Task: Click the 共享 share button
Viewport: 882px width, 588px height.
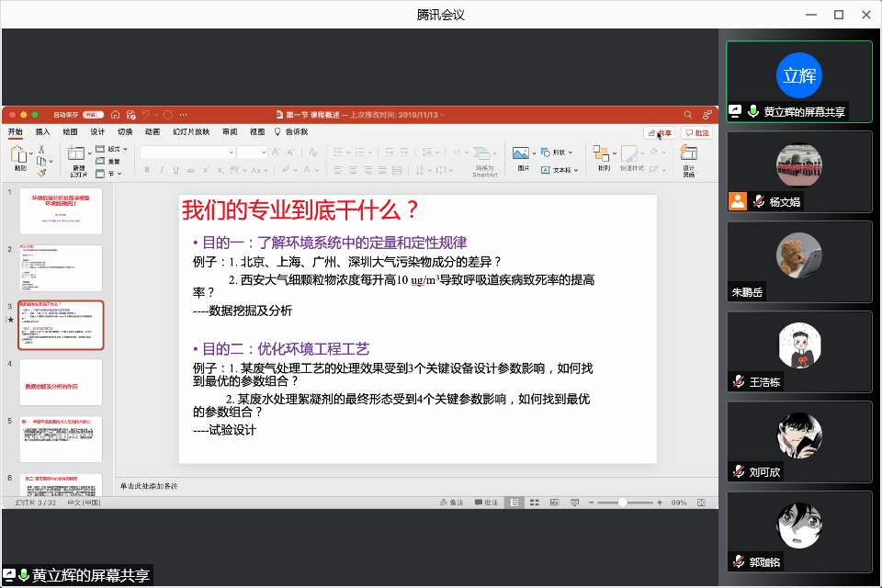Action: coord(659,132)
